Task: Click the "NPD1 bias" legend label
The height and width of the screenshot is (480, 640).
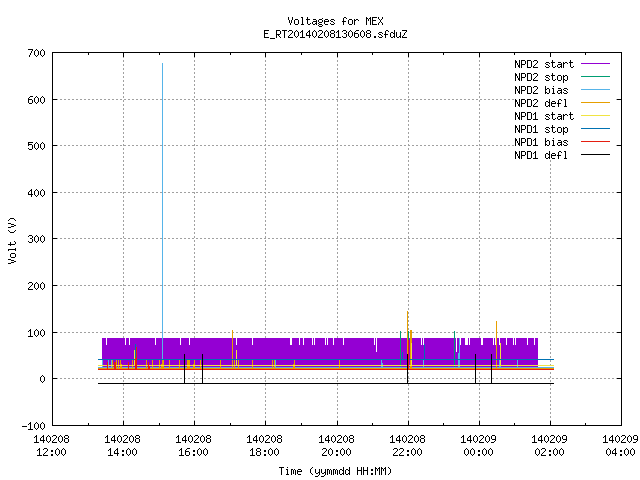Action: tap(541, 142)
